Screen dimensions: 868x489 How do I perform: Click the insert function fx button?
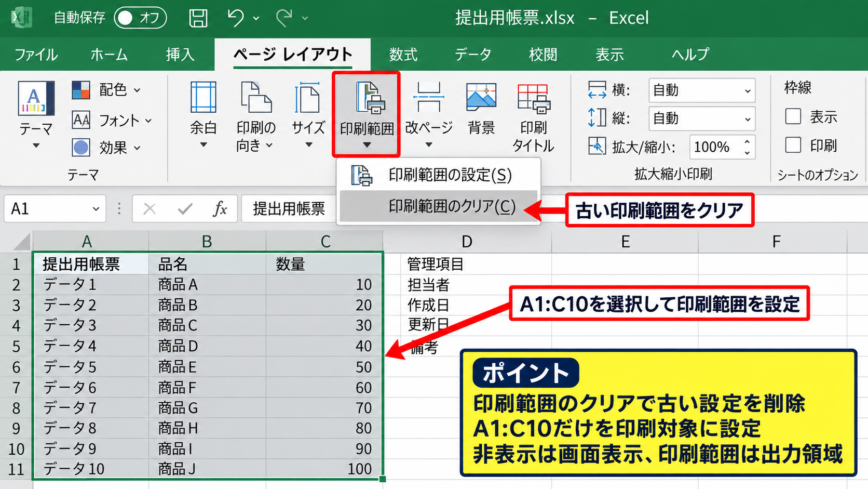tap(220, 209)
